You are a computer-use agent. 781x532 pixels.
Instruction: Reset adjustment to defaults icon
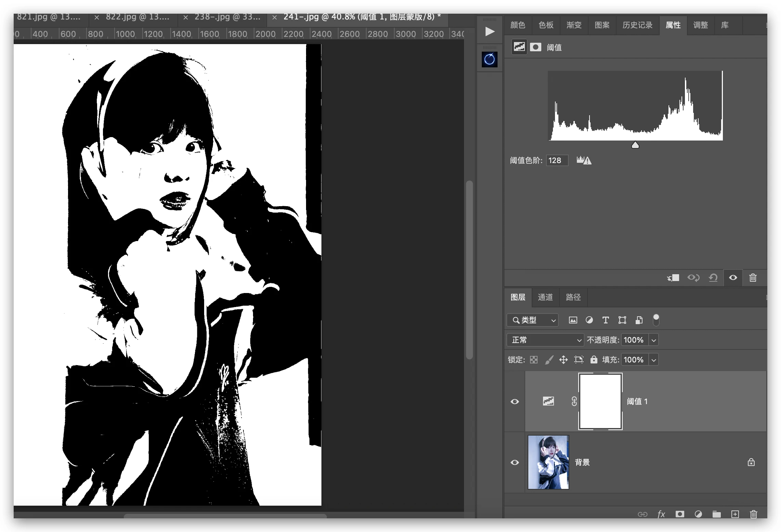(713, 278)
